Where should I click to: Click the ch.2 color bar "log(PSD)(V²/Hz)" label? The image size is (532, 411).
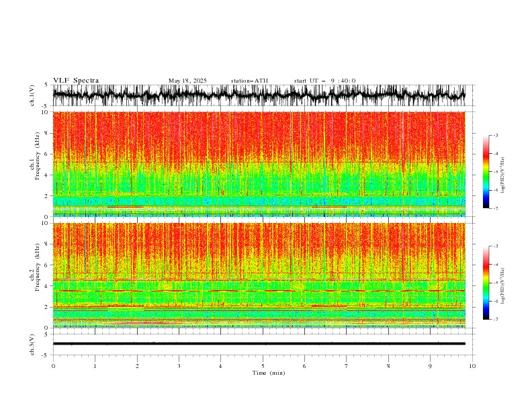pyautogui.click(x=503, y=286)
